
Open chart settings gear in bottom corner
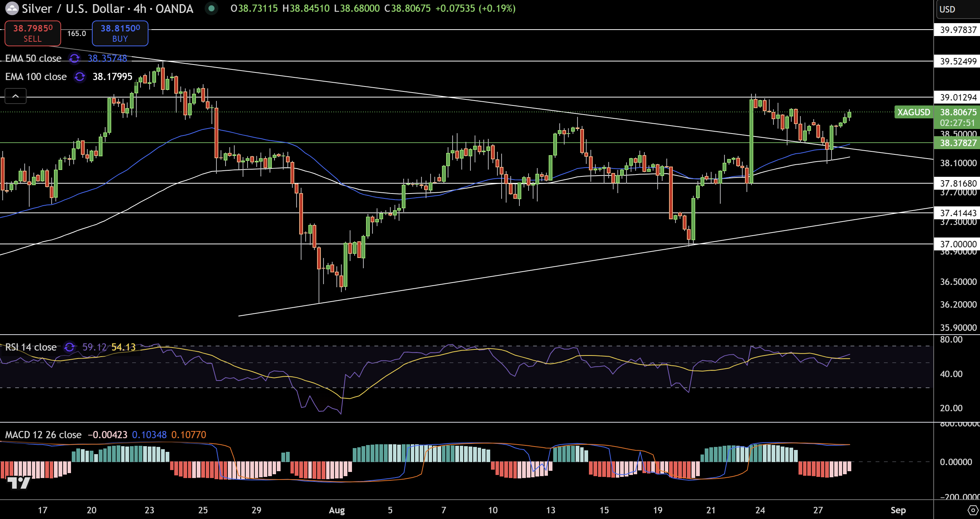[973, 510]
